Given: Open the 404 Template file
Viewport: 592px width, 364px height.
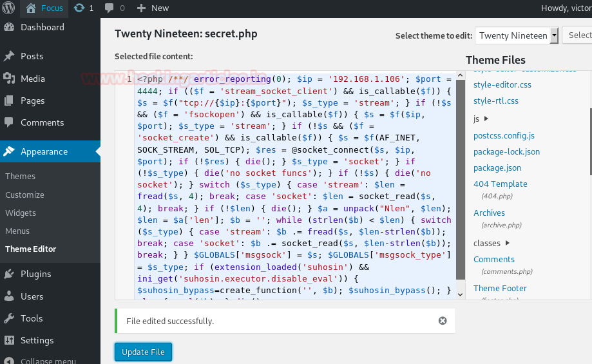Looking at the screenshot, I should tap(501, 184).
